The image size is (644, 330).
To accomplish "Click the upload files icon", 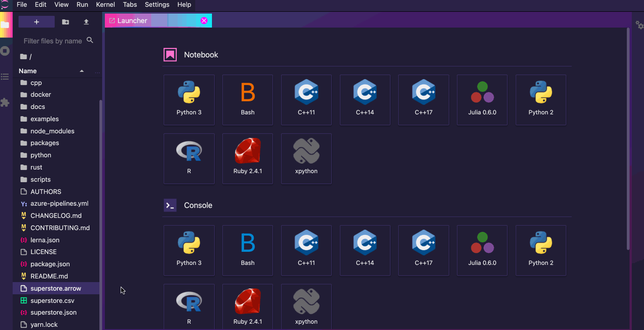I will pyautogui.click(x=86, y=22).
